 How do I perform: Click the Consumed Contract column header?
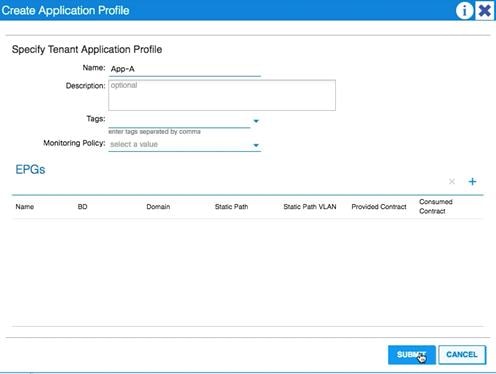coord(436,206)
